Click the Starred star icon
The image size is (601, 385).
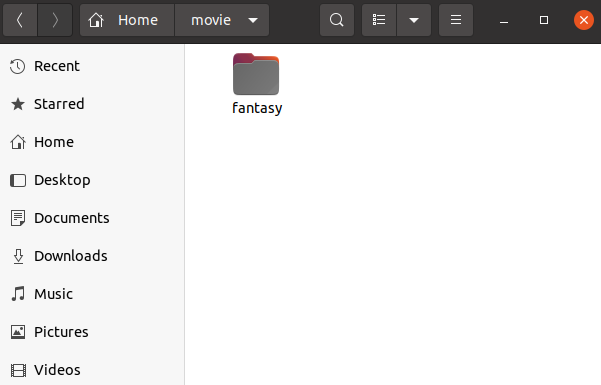[18, 104]
